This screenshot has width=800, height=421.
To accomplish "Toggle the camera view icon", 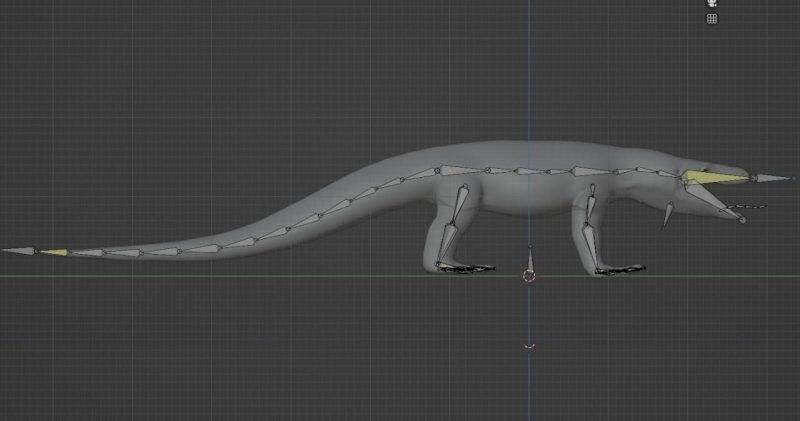I will coord(712,4).
